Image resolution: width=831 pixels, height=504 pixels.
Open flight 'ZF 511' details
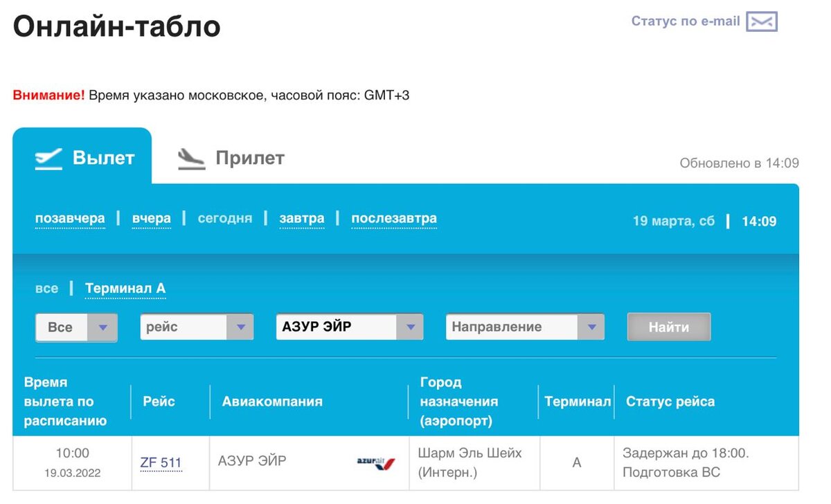[161, 463]
